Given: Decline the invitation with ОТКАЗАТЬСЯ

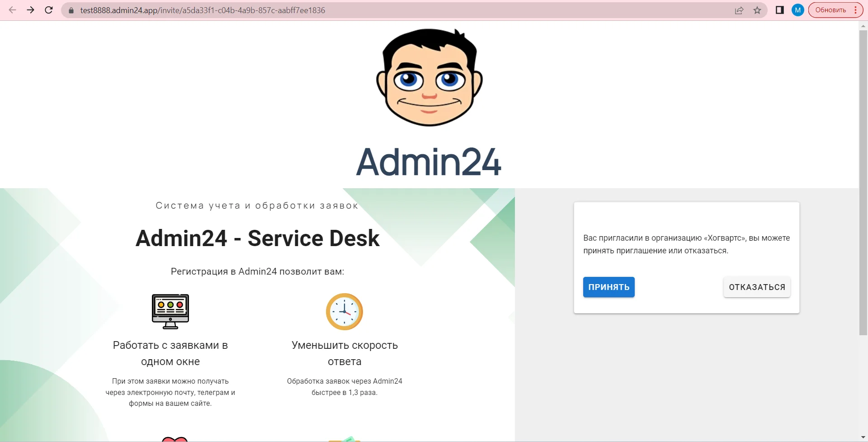Looking at the screenshot, I should tap(757, 287).
